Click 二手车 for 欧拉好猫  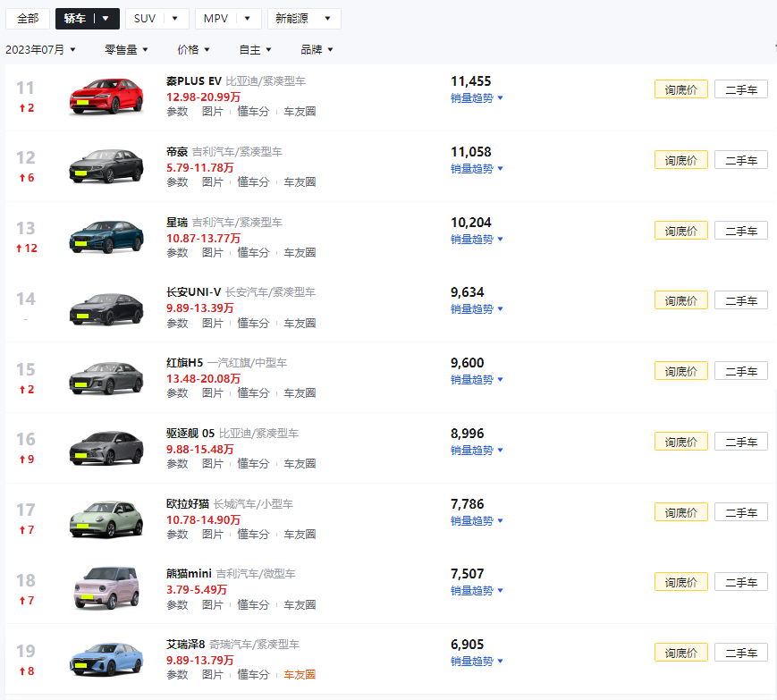coord(741,513)
